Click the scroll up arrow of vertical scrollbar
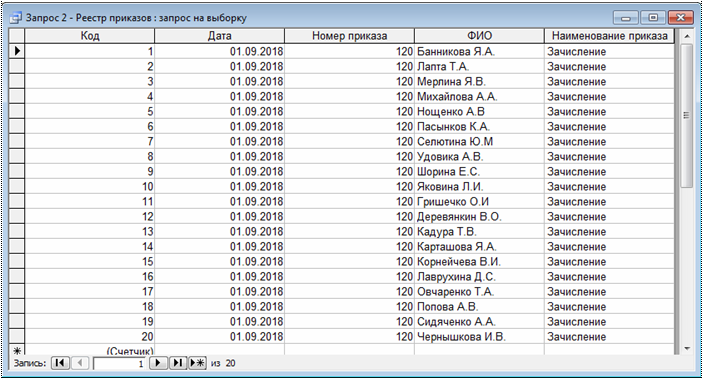The height and width of the screenshot is (379, 702). [687, 36]
